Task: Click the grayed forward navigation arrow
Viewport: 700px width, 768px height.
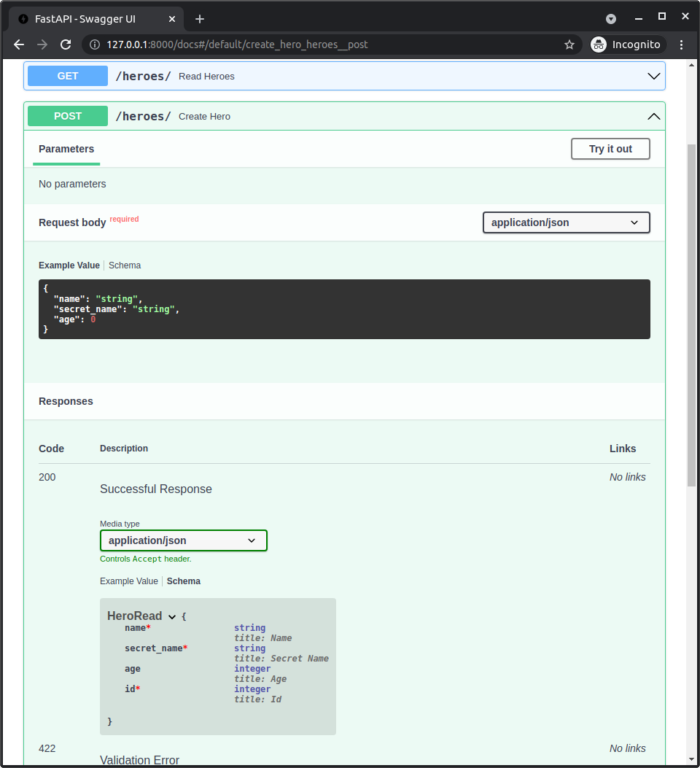Action: pos(42,44)
